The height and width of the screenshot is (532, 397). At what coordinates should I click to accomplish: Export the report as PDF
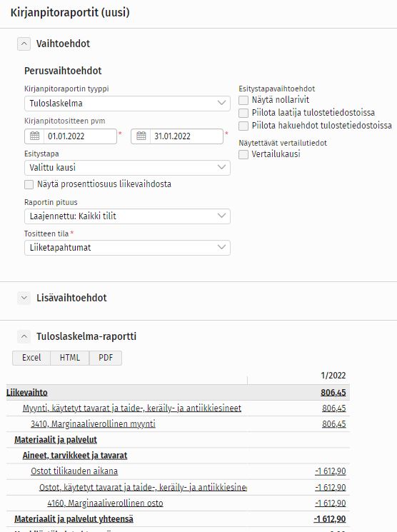click(106, 358)
